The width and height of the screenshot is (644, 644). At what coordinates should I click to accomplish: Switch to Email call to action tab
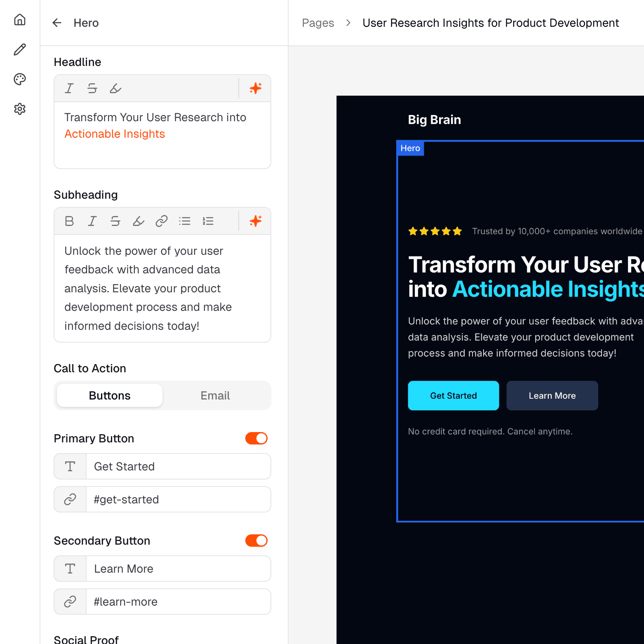(215, 396)
